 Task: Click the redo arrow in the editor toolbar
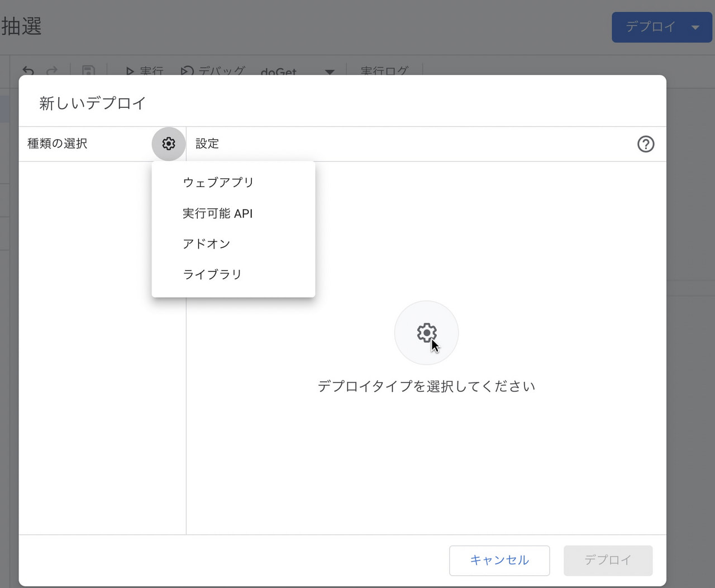click(52, 71)
